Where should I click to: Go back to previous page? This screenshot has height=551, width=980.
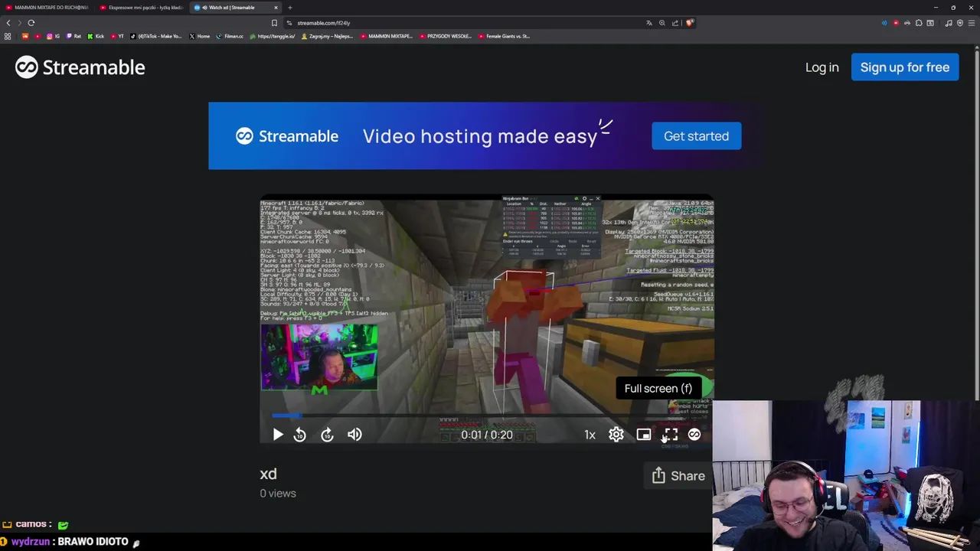click(x=8, y=23)
